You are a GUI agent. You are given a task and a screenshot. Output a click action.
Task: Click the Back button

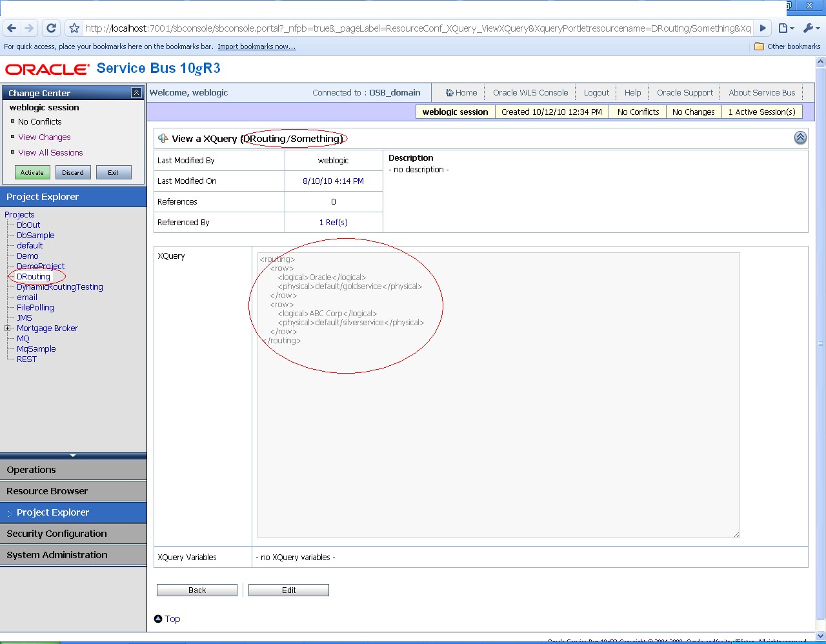click(x=197, y=590)
